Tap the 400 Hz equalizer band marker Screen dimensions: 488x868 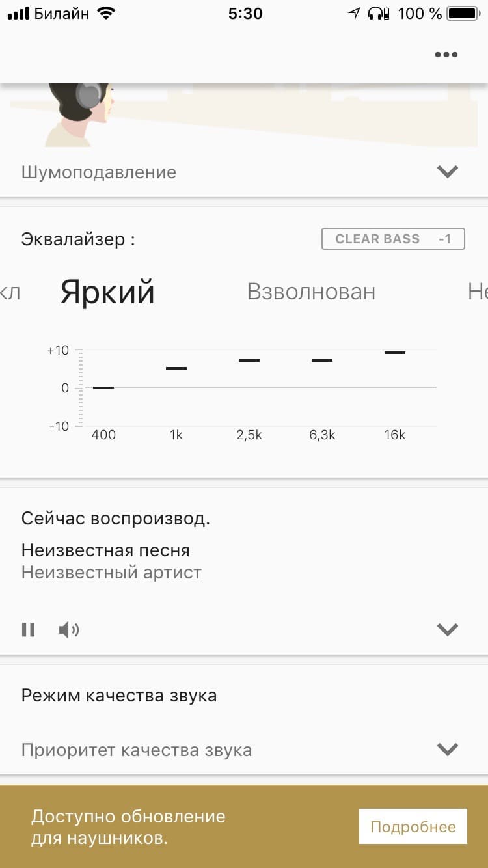[103, 387]
